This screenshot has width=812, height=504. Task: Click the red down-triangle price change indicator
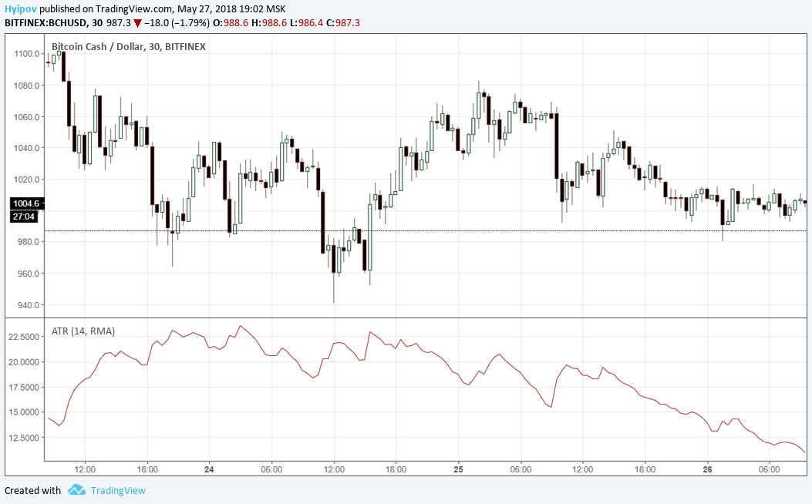(137, 23)
